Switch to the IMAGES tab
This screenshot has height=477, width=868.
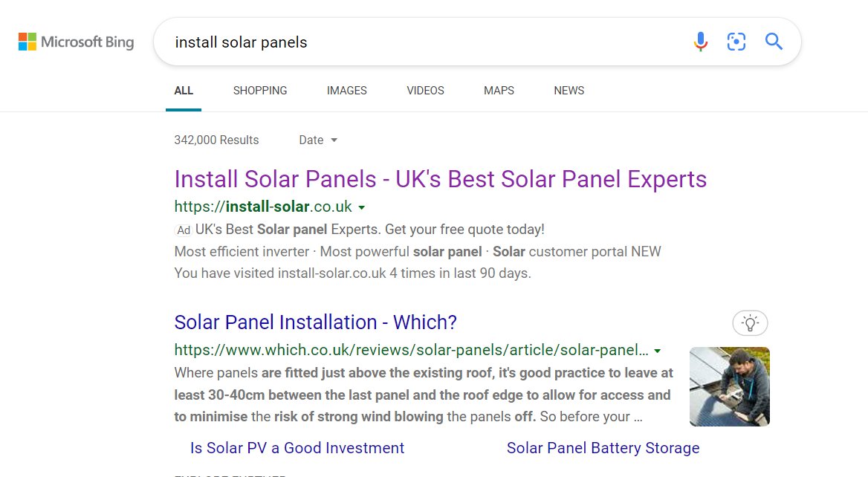tap(346, 91)
